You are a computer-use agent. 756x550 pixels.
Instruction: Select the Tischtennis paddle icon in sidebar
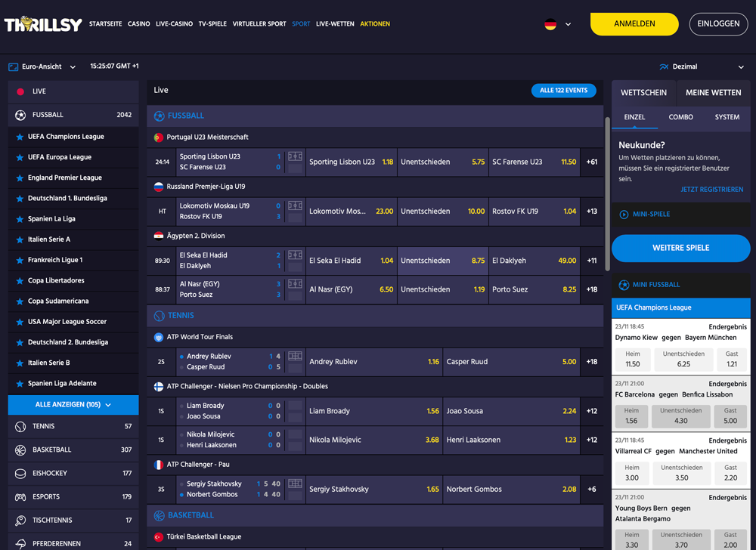pos(20,520)
